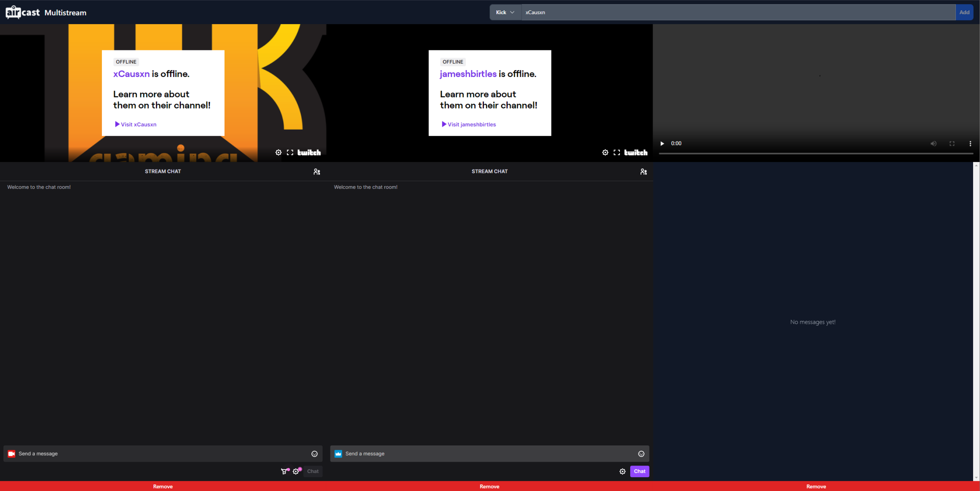Click STREAM CHAT header of xCausxn chat
This screenshot has height=491, width=980.
pyautogui.click(x=163, y=171)
